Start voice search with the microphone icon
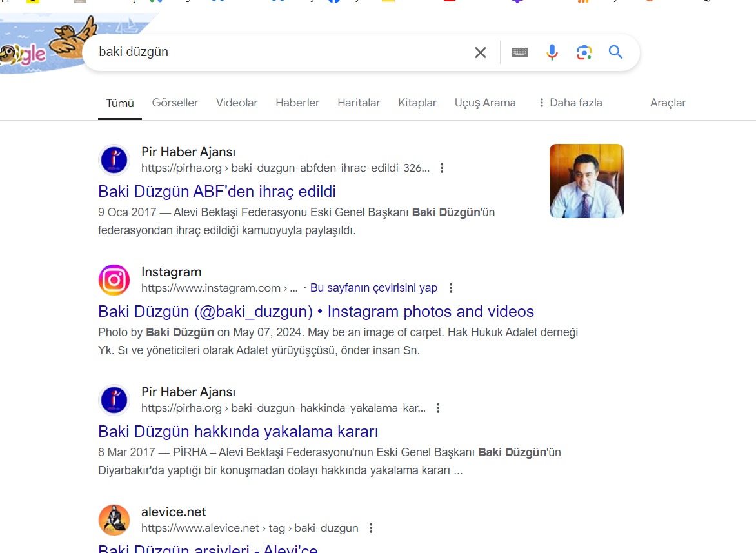 (552, 52)
